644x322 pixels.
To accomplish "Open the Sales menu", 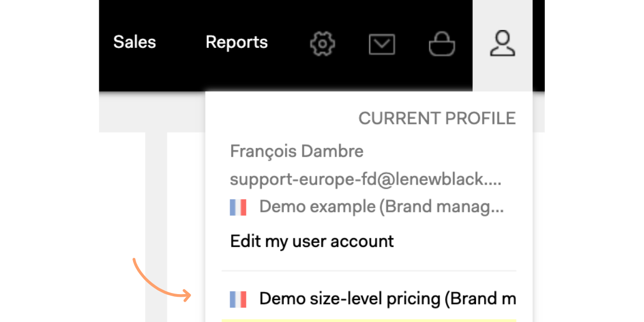I will [135, 42].
